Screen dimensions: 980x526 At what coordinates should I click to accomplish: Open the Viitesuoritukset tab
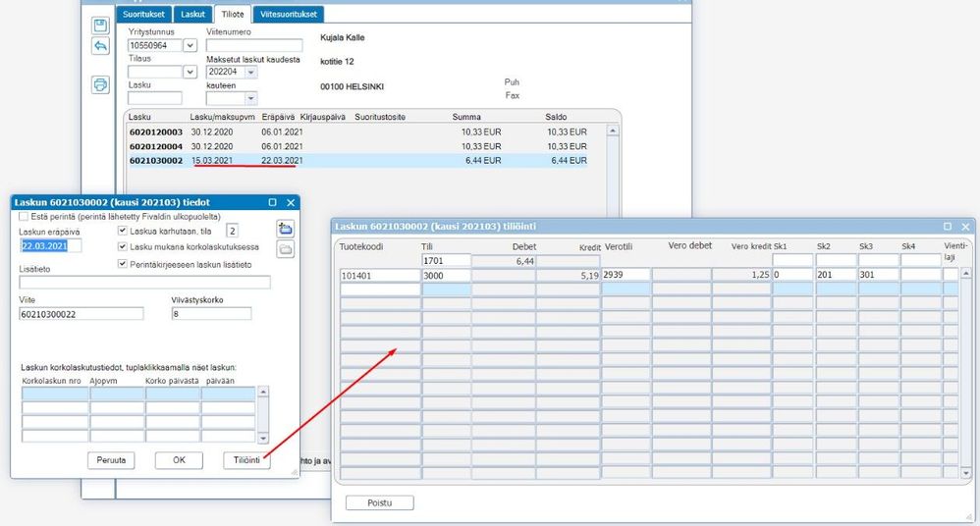click(288, 14)
